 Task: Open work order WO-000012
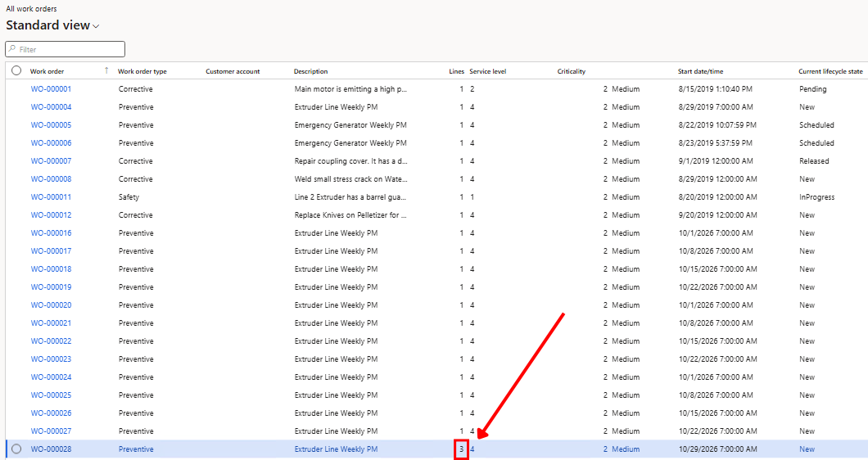click(51, 214)
